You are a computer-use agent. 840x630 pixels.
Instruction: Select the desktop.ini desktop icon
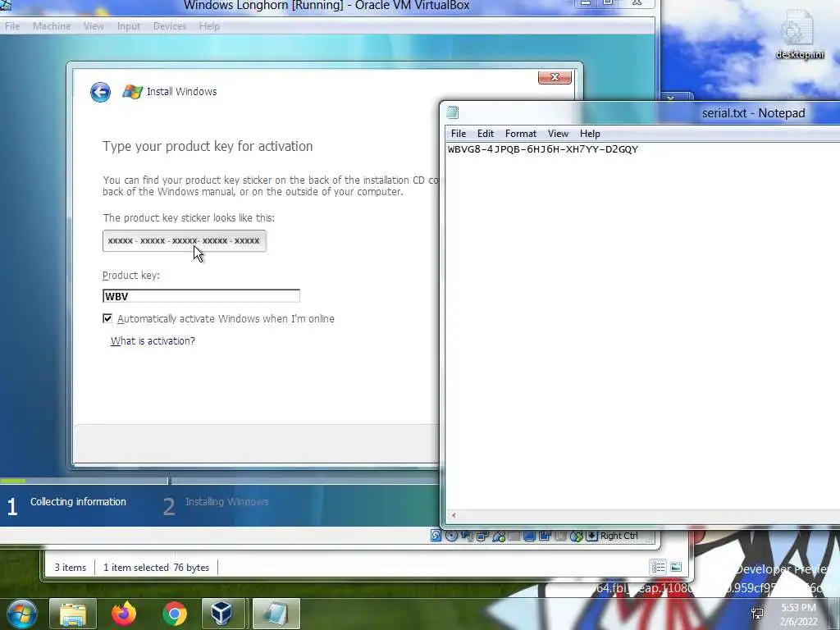(x=799, y=35)
